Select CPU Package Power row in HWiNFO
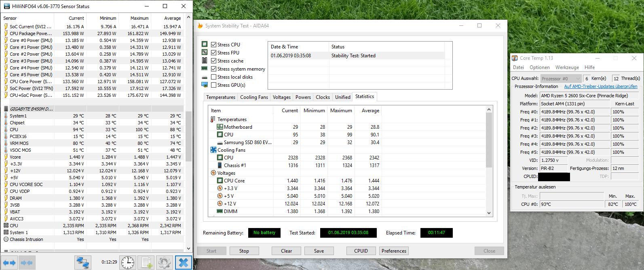The image size is (644, 270). coord(92,33)
